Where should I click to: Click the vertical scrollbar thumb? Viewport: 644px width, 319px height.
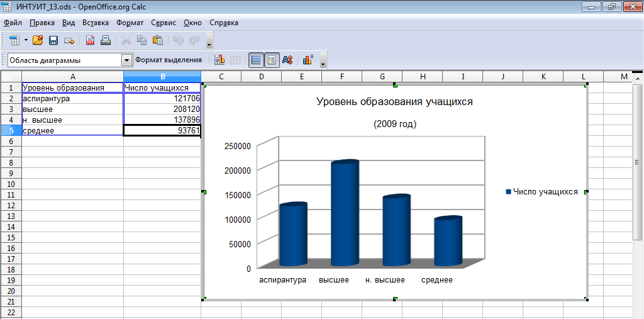tap(637, 162)
